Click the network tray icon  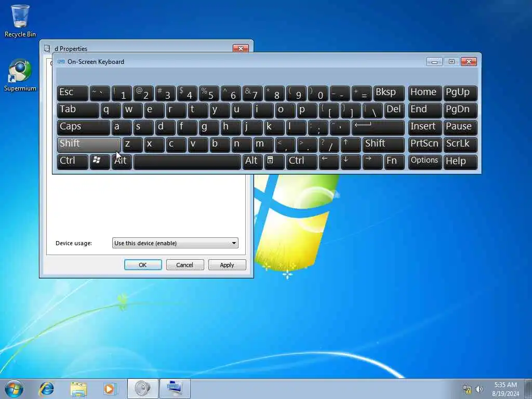(467, 389)
